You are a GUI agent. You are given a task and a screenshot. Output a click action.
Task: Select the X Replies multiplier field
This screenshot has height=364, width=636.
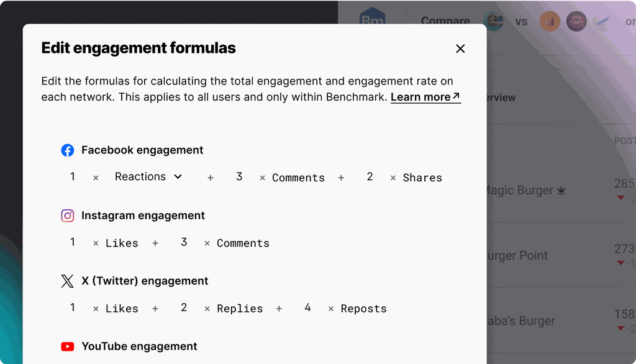point(184,308)
